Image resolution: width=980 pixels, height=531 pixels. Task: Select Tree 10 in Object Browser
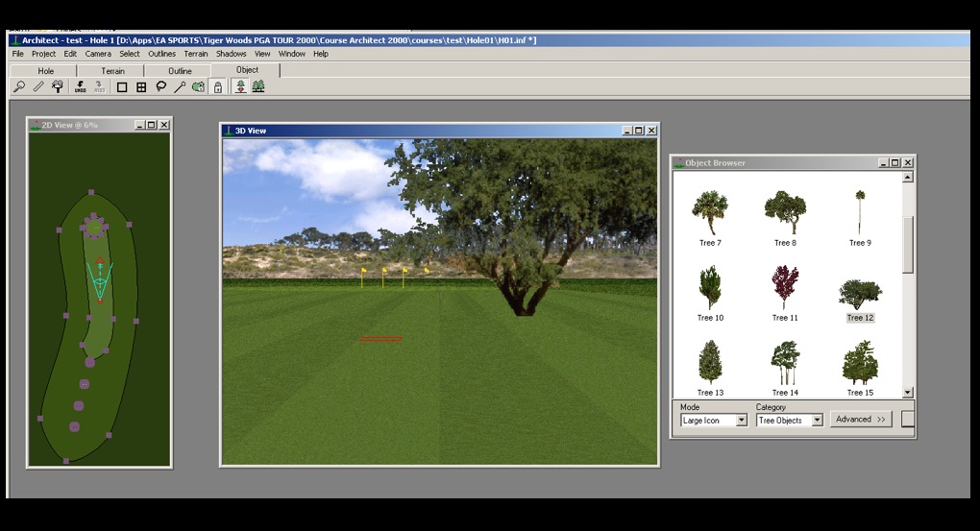[710, 293]
